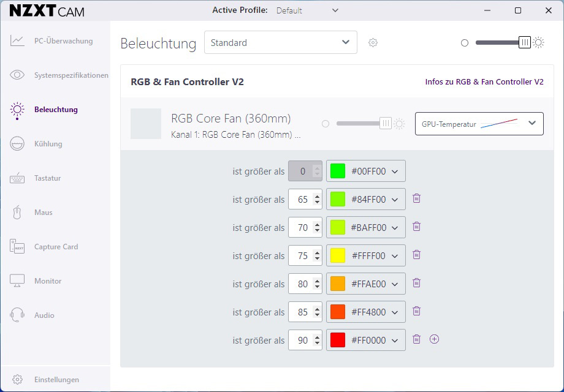Open Systemspezifikationen page
564x392 pixels.
click(71, 75)
